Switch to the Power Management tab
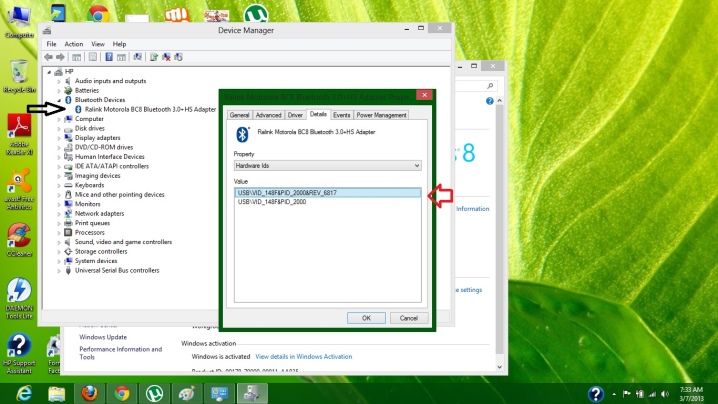The height and width of the screenshot is (404, 718). tap(381, 115)
